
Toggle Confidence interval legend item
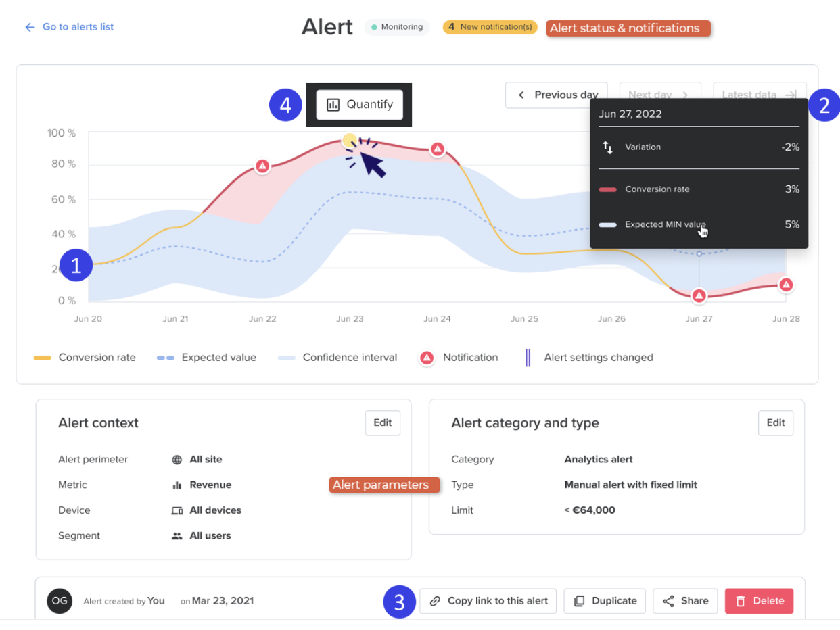[337, 358]
